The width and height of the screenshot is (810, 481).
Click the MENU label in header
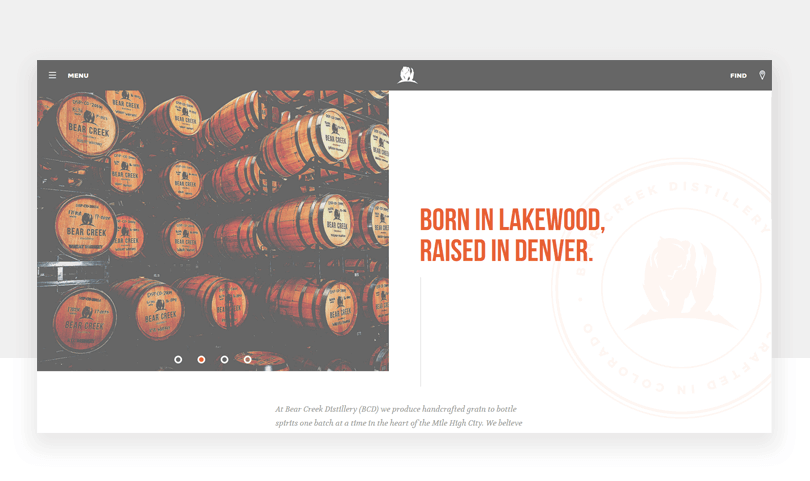click(78, 75)
